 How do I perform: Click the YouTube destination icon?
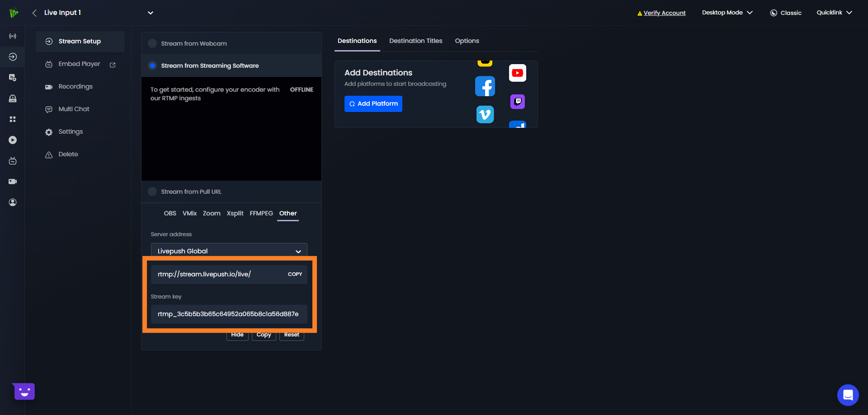pos(517,73)
